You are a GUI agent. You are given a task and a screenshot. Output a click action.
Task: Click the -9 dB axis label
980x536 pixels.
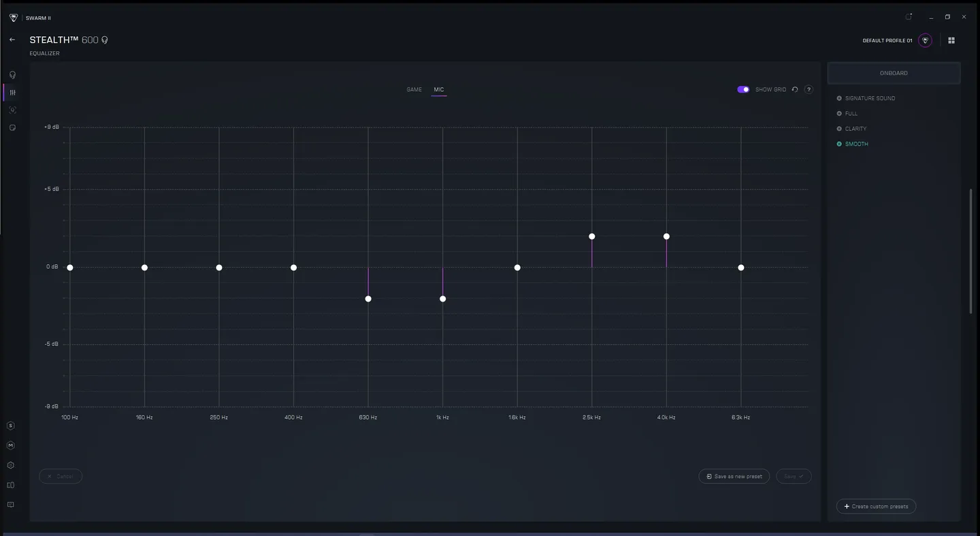point(52,406)
